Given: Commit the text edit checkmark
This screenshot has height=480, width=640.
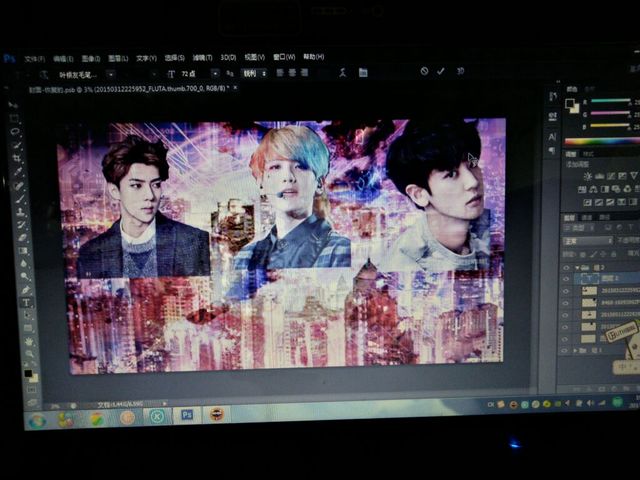Looking at the screenshot, I should point(440,71).
